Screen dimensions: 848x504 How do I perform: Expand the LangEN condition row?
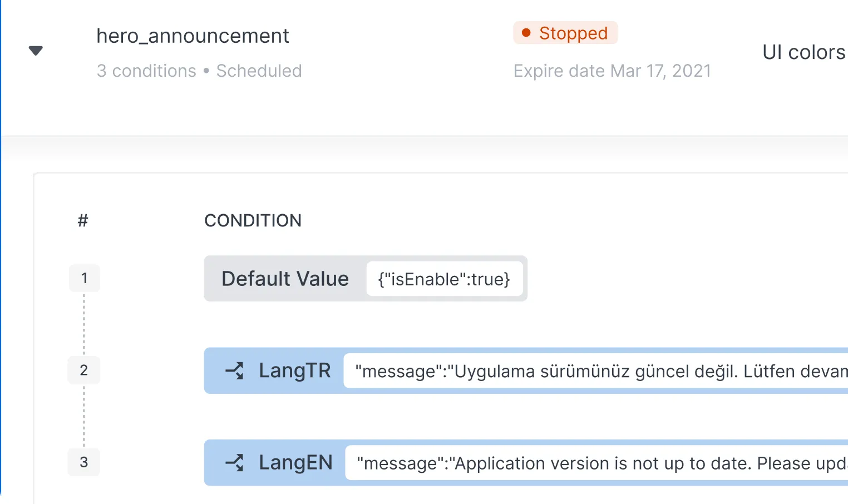point(295,462)
